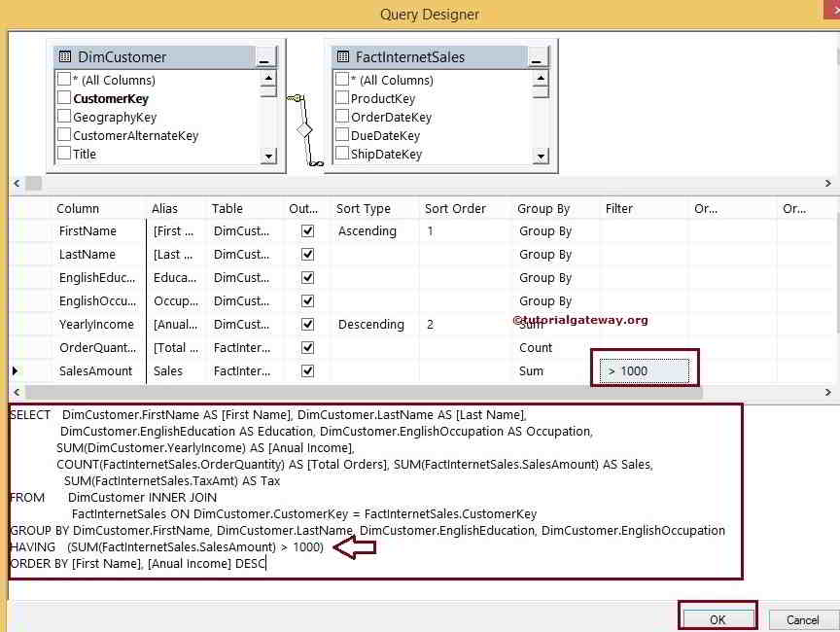Check DueDateKey in FactInternetSales
Screen dimensions: 840x632
tap(342, 134)
